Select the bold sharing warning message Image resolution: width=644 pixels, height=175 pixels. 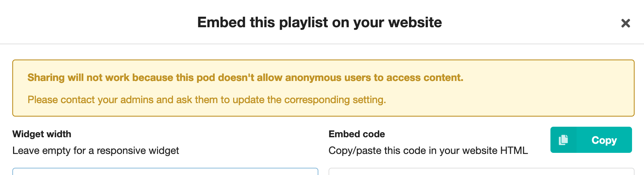[245, 78]
